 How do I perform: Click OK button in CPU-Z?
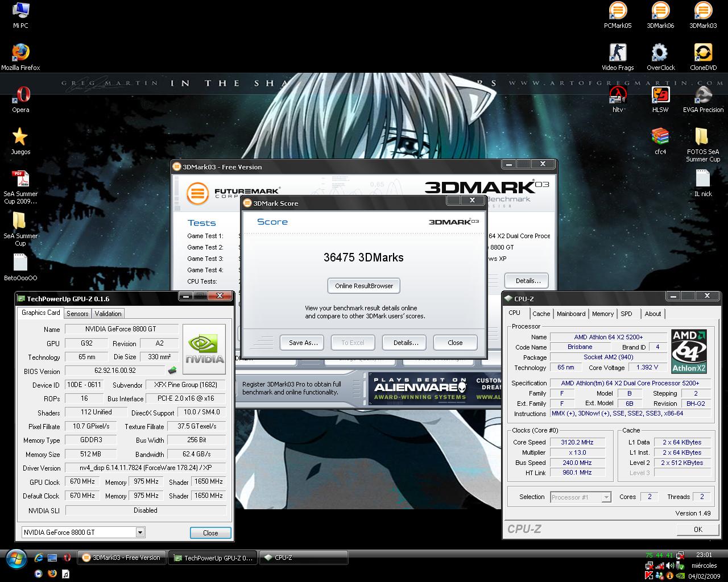pos(698,529)
